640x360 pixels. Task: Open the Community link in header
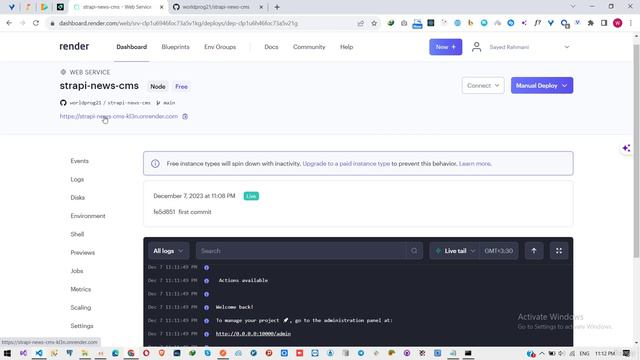[x=309, y=47]
